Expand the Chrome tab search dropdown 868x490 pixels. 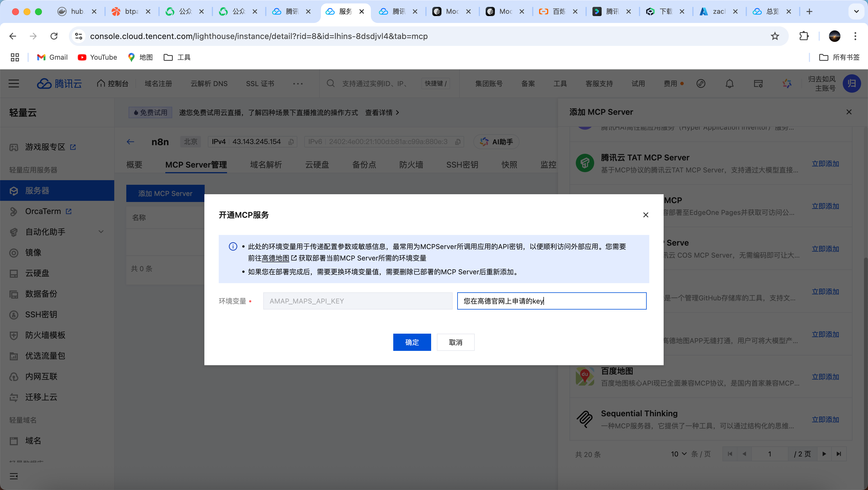pyautogui.click(x=856, y=11)
